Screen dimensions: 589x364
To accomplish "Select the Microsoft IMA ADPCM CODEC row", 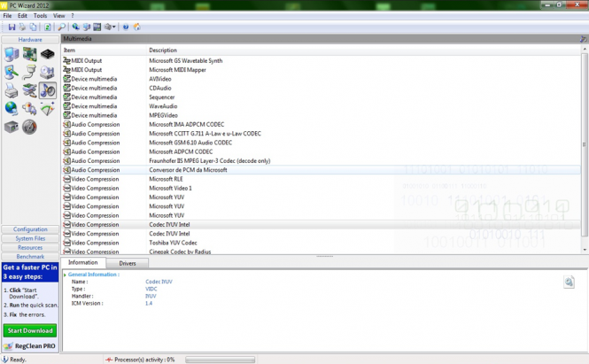I will (x=322, y=124).
